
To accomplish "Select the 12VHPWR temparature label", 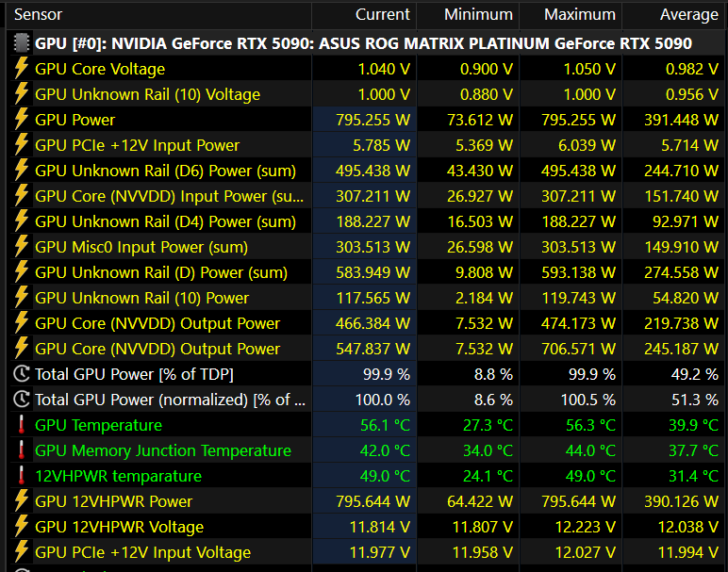I will 119,477.
